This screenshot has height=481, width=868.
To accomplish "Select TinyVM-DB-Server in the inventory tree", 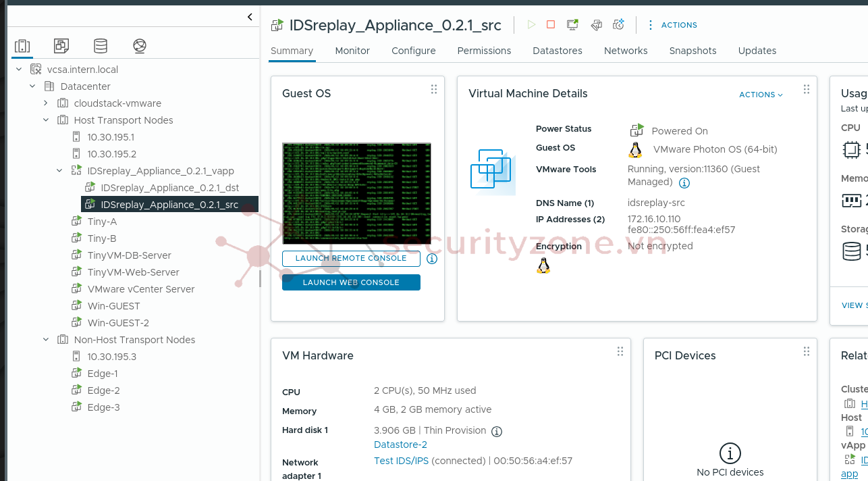I will 129,255.
